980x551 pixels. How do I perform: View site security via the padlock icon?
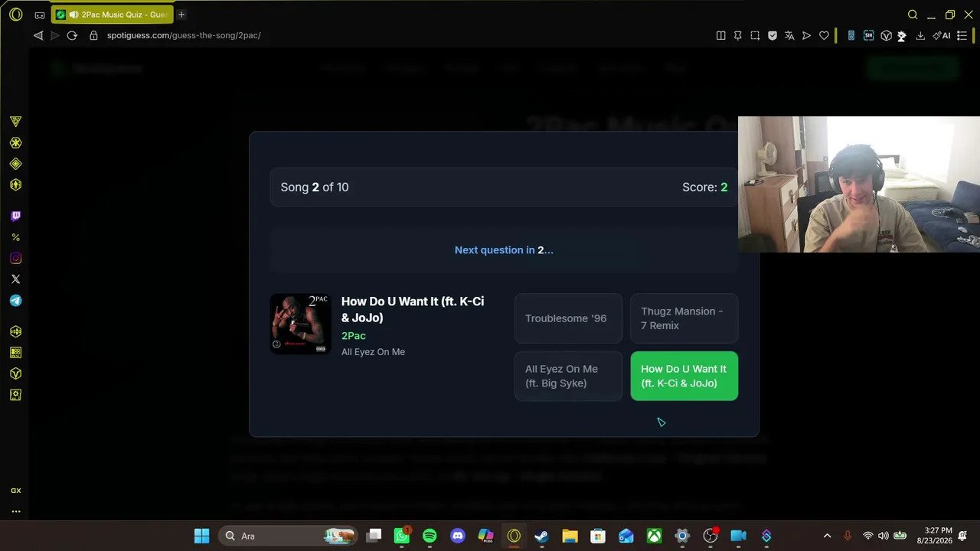click(x=94, y=35)
